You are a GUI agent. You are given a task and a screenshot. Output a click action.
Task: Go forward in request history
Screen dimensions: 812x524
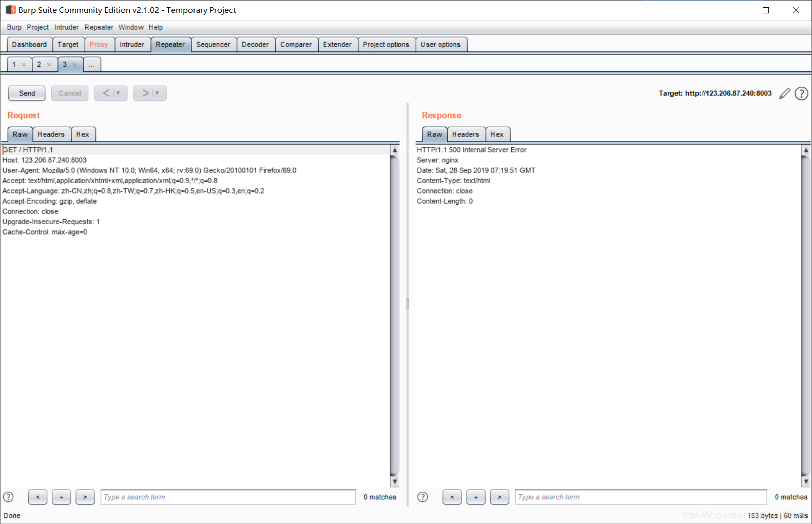(145, 93)
